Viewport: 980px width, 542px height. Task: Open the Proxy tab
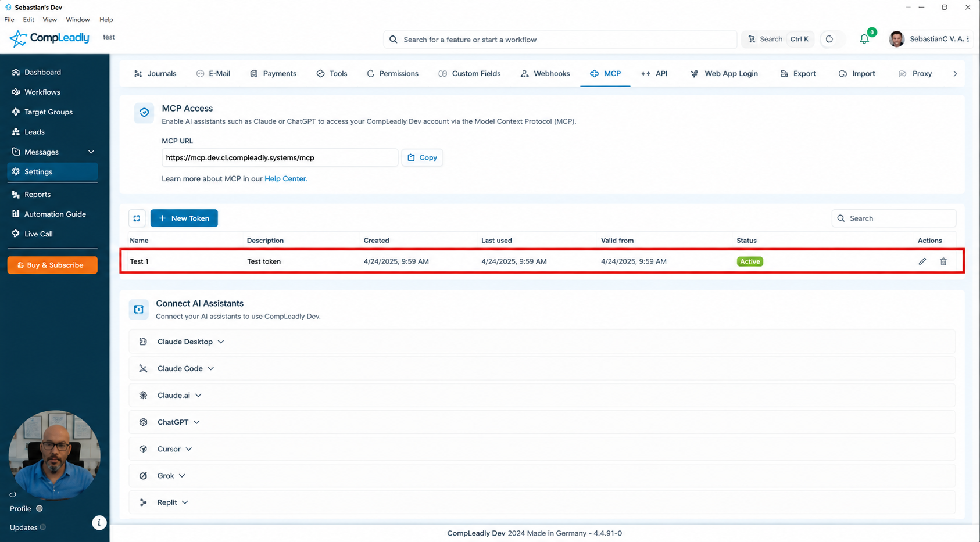tap(915, 74)
